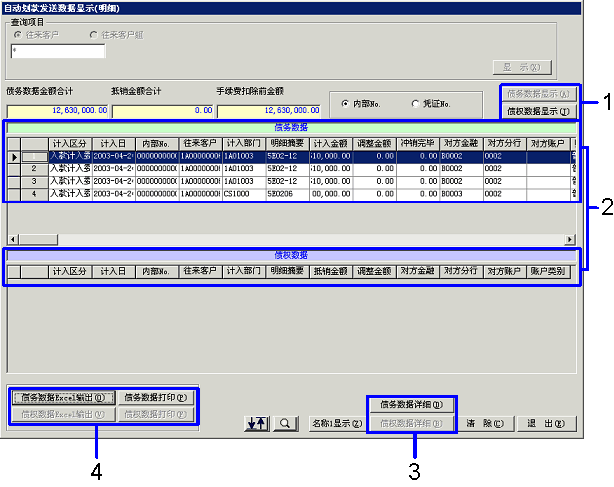
Task: Click the right arrow of the horizontal scrollbar
Action: 569,239
